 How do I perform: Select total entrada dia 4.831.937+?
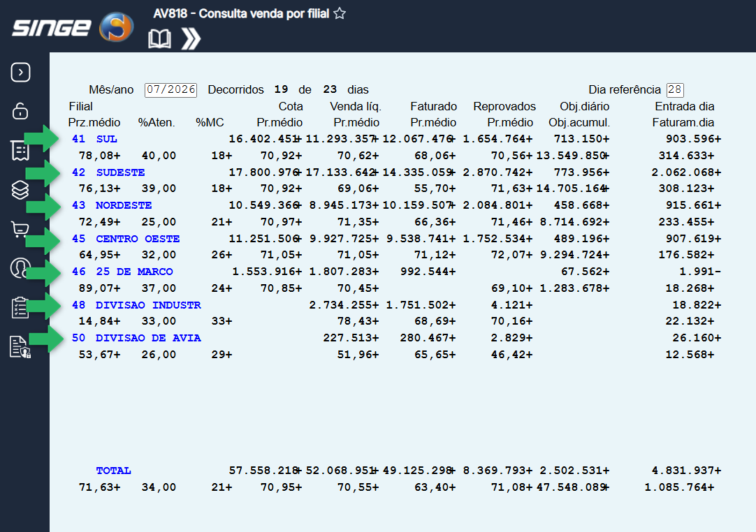coord(687,471)
